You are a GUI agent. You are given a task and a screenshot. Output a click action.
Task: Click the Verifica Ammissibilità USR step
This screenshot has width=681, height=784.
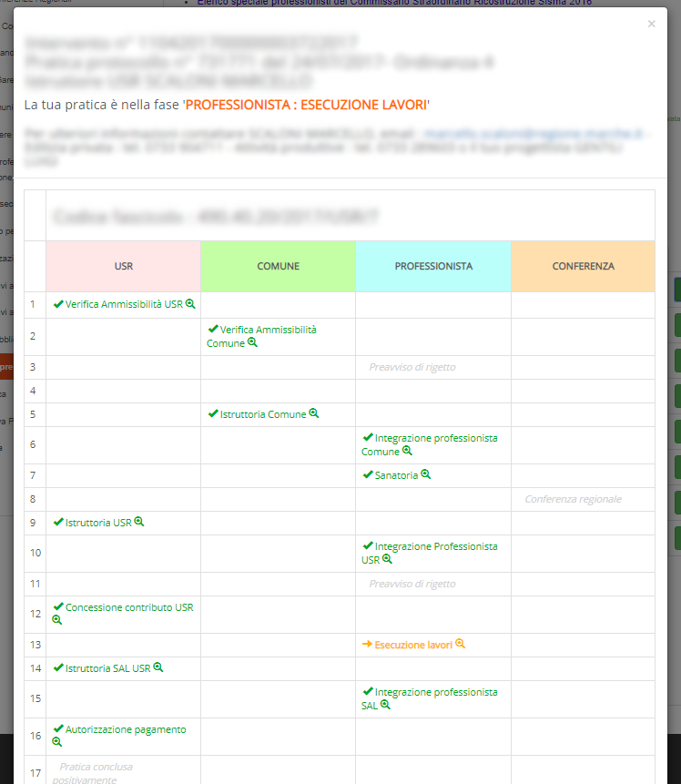coord(124,304)
